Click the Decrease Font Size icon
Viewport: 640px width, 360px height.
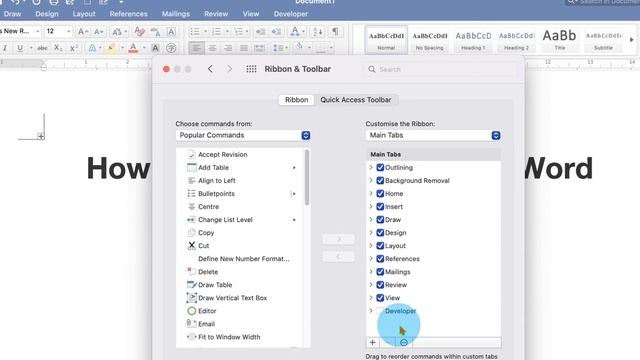(98, 31)
